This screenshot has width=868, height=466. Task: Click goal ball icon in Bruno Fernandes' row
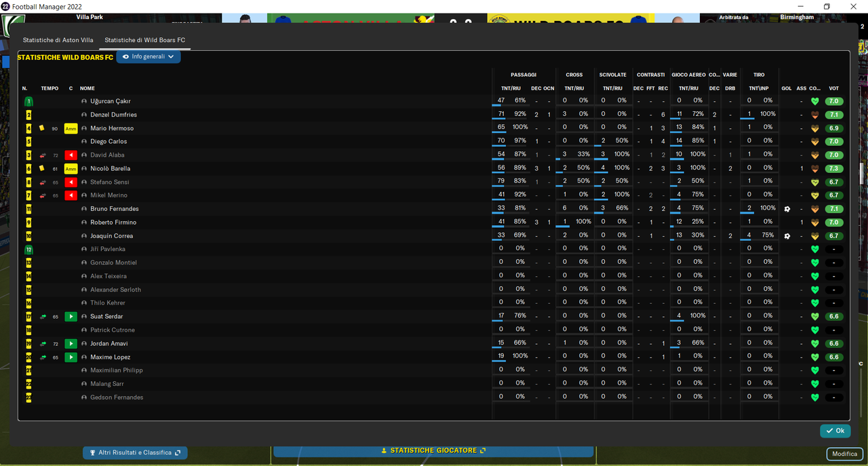point(787,209)
